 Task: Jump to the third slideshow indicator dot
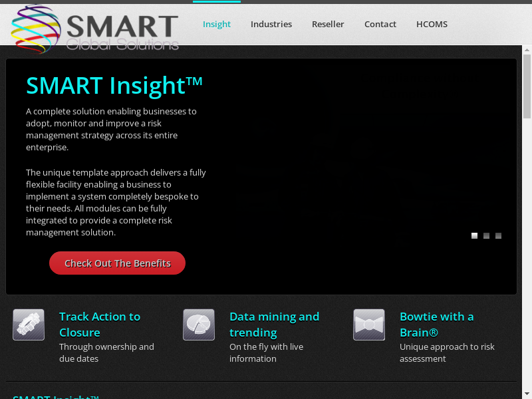(x=498, y=235)
